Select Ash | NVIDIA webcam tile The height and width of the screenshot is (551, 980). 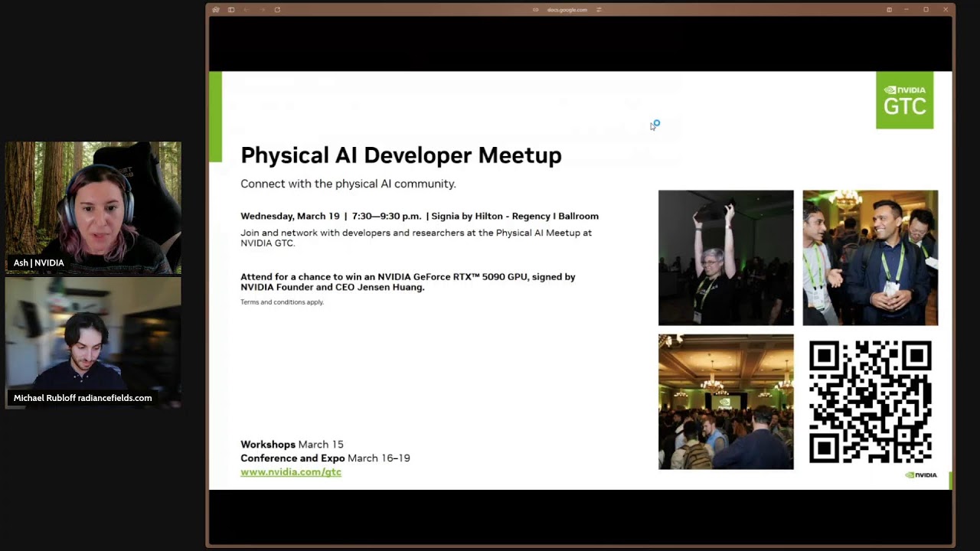pos(93,207)
